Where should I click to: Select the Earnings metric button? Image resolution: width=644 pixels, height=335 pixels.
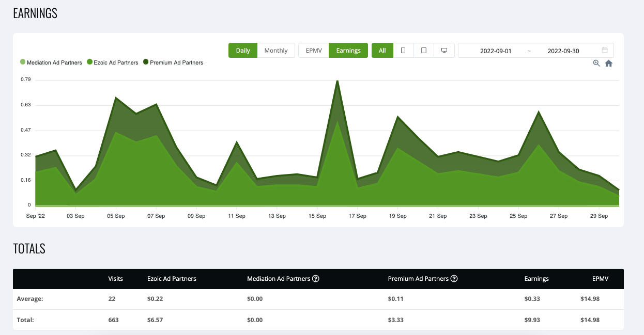pyautogui.click(x=348, y=51)
